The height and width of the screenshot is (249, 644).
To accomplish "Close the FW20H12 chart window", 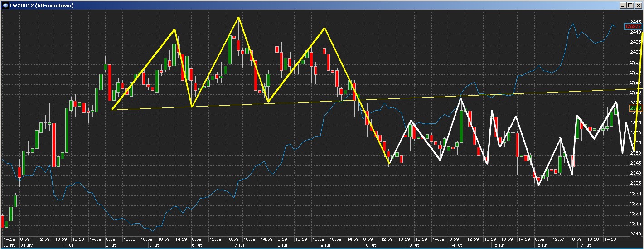I will [638, 5].
